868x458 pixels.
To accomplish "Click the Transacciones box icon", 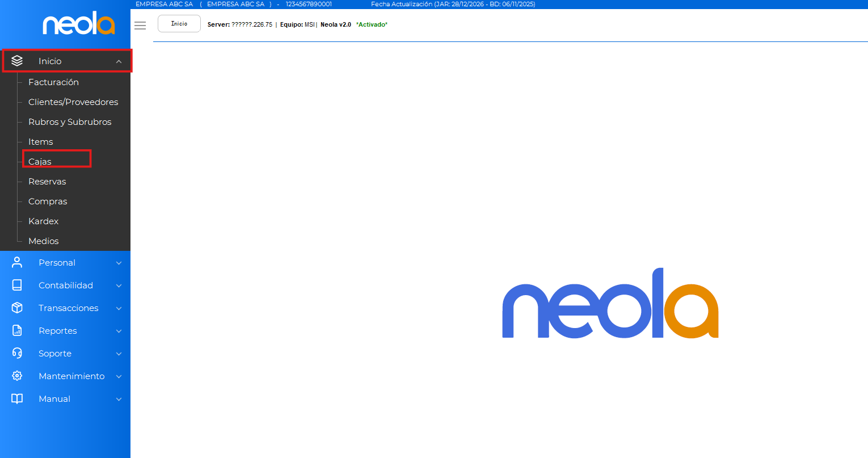I will pyautogui.click(x=17, y=308).
